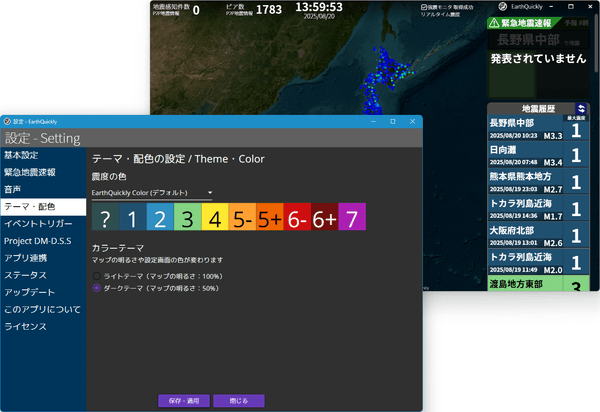This screenshot has height=412, width=600.
Task: Click intensity 5- color swatch
Action: pyautogui.click(x=243, y=217)
